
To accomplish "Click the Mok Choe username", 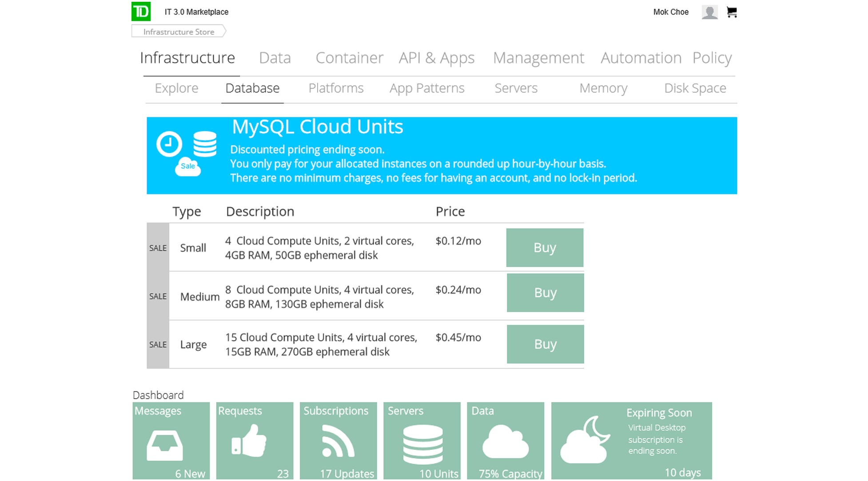I will pyautogui.click(x=670, y=12).
